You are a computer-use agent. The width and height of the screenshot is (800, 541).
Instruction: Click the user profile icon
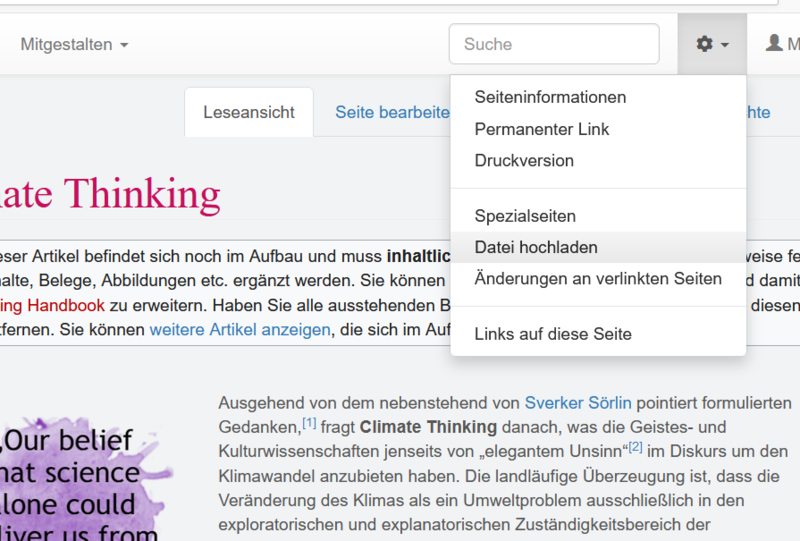click(774, 43)
